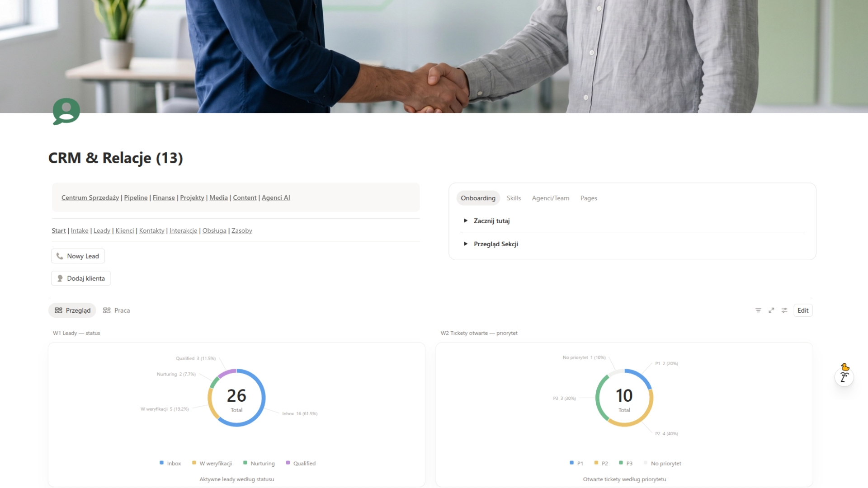Screen dimensions: 868x488
Task: Go to the Klienci link
Action: tap(125, 230)
